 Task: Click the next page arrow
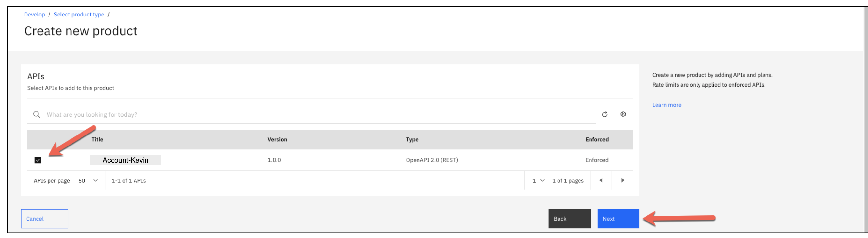[622, 180]
